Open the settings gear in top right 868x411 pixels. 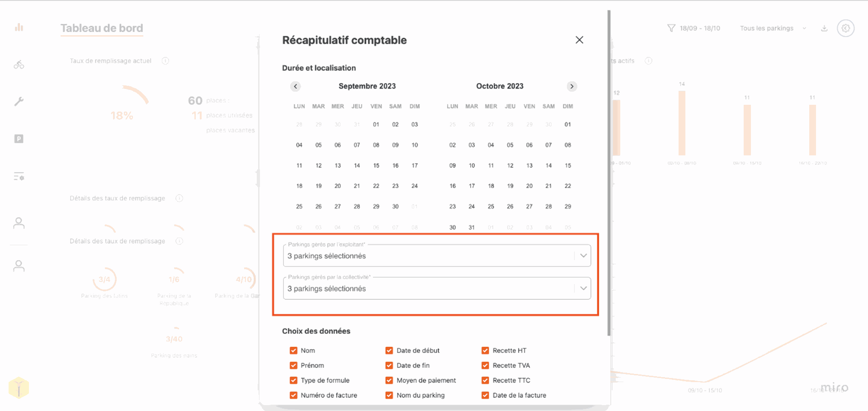[845, 28]
